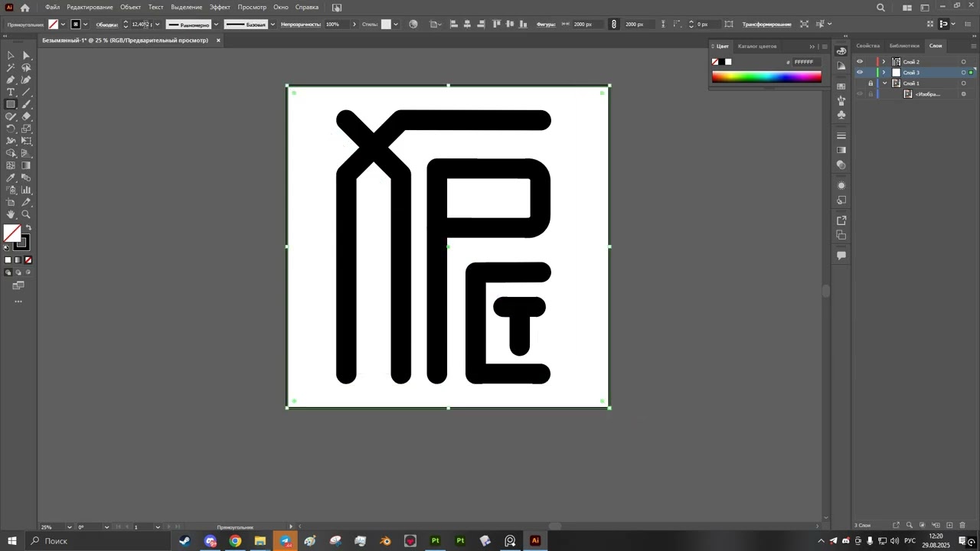Open the Равномерно stroke profile dropdown
The height and width of the screenshot is (551, 980).
216,24
